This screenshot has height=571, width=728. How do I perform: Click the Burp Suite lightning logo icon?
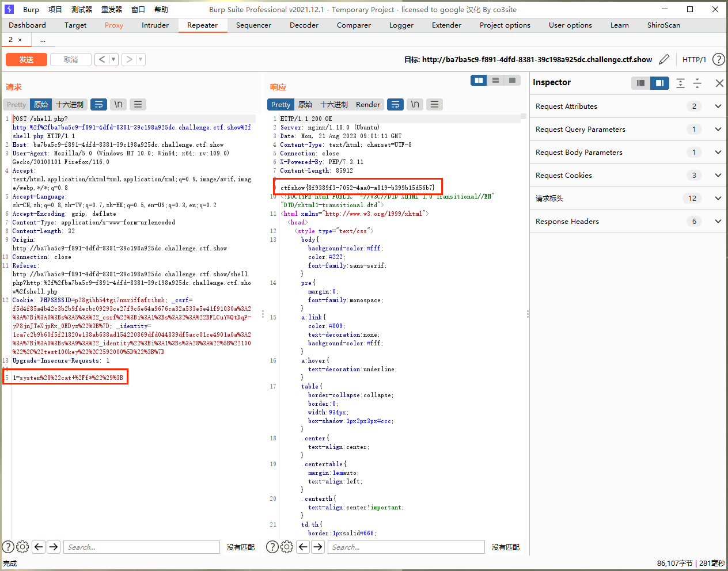(x=9, y=9)
